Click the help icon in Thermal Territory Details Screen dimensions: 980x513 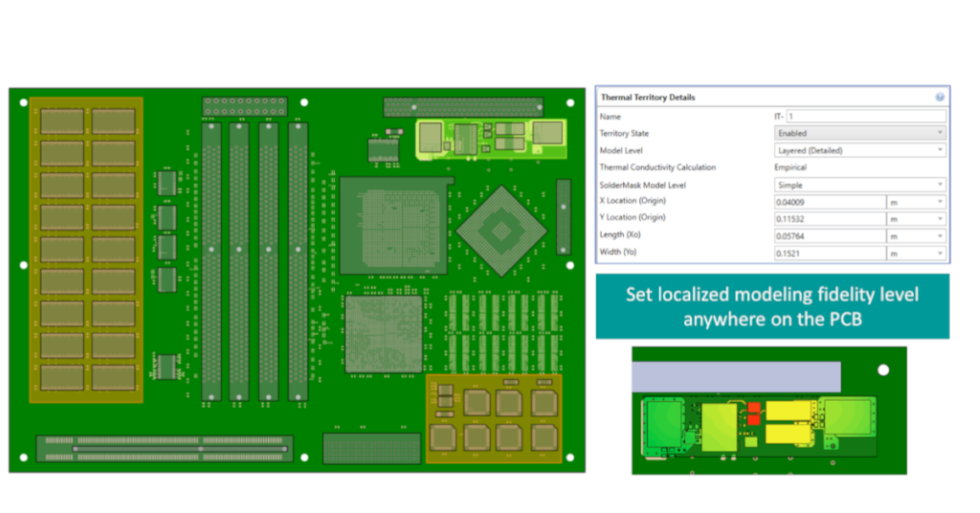(940, 98)
